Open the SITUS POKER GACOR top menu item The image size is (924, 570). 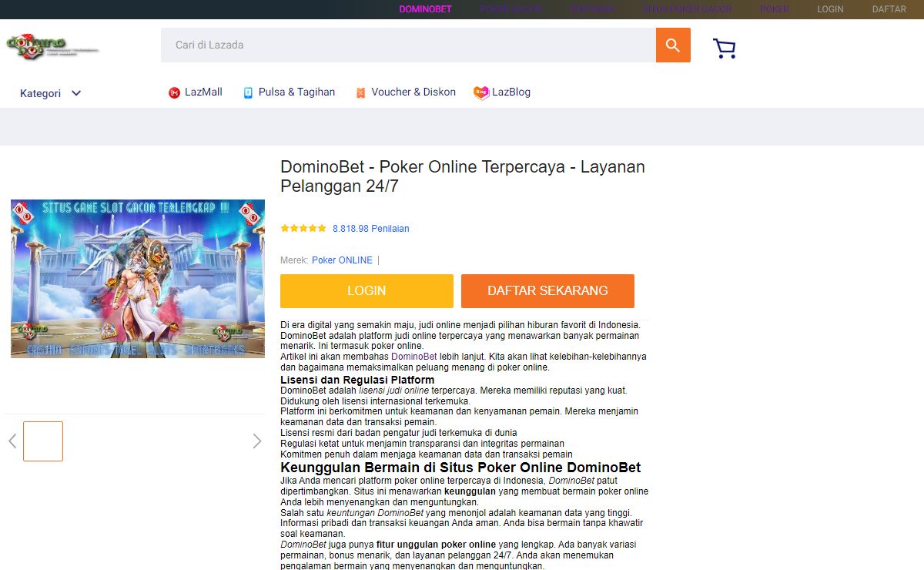tap(687, 9)
